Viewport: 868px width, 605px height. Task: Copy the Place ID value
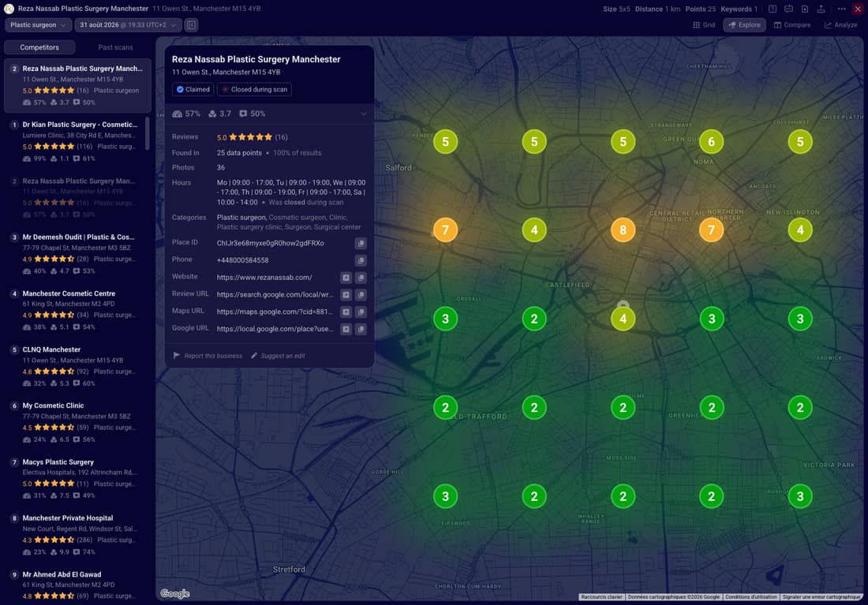[361, 244]
